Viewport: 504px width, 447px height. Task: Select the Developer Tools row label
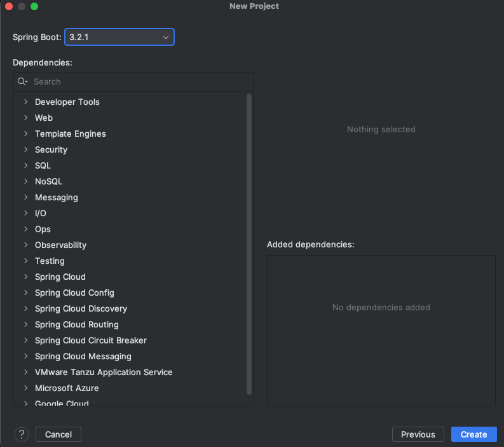click(67, 102)
